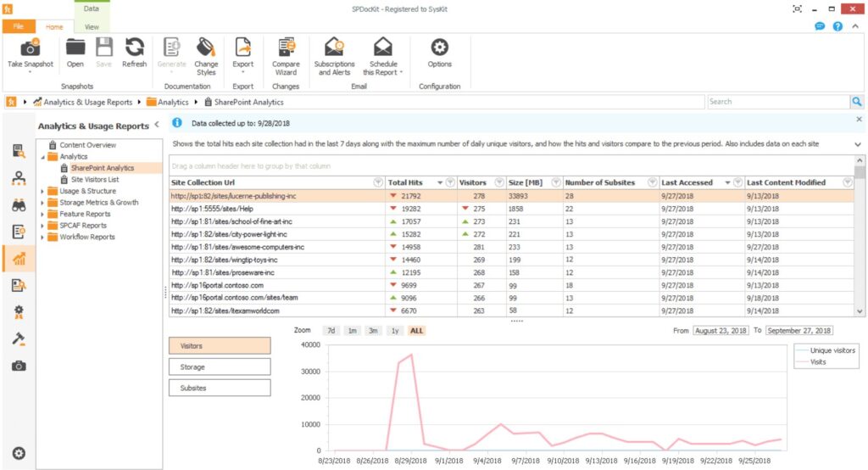This screenshot has height=470, width=868.
Task: Switch to the Home ribbon tab
Action: click(x=54, y=26)
